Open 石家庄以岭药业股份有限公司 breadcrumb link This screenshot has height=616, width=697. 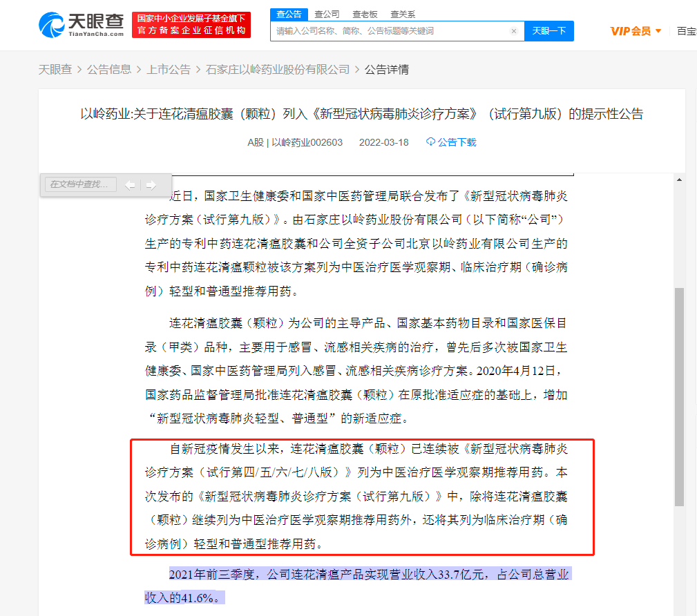(278, 70)
